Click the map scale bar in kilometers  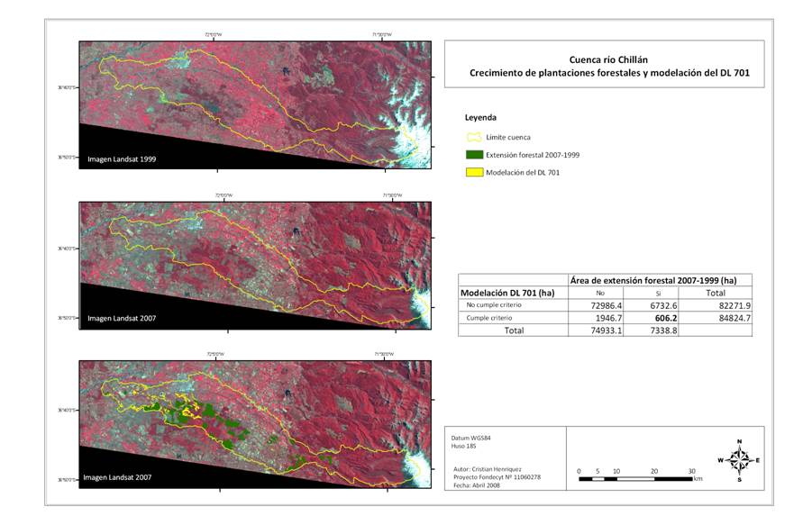point(635,478)
